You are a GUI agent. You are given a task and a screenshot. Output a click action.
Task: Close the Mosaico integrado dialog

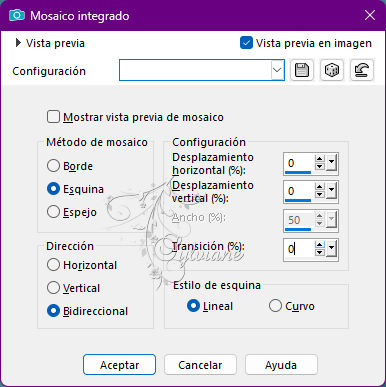pyautogui.click(x=370, y=15)
